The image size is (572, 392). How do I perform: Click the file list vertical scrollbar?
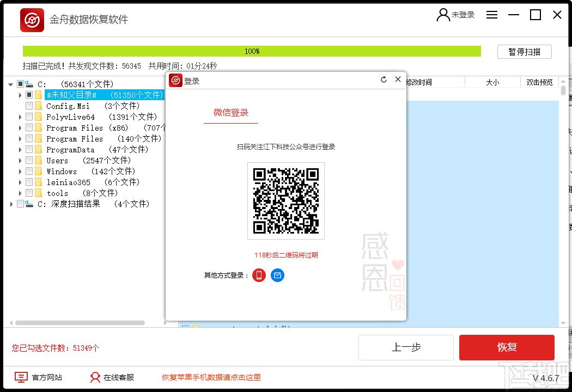click(x=563, y=90)
